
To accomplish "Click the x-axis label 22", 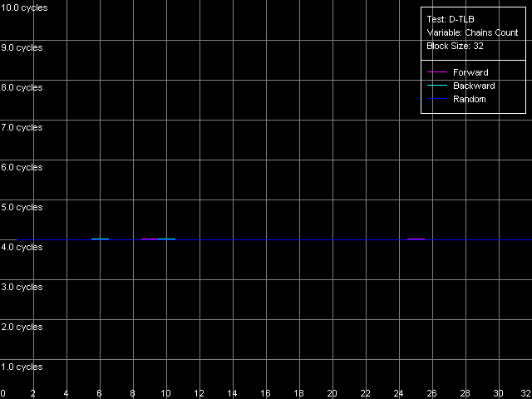I will tap(365, 393).
